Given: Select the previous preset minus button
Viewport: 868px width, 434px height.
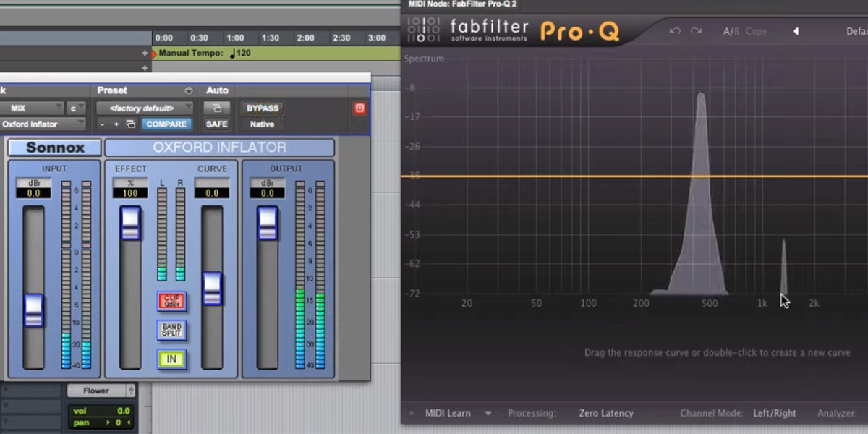Looking at the screenshot, I should click(103, 124).
